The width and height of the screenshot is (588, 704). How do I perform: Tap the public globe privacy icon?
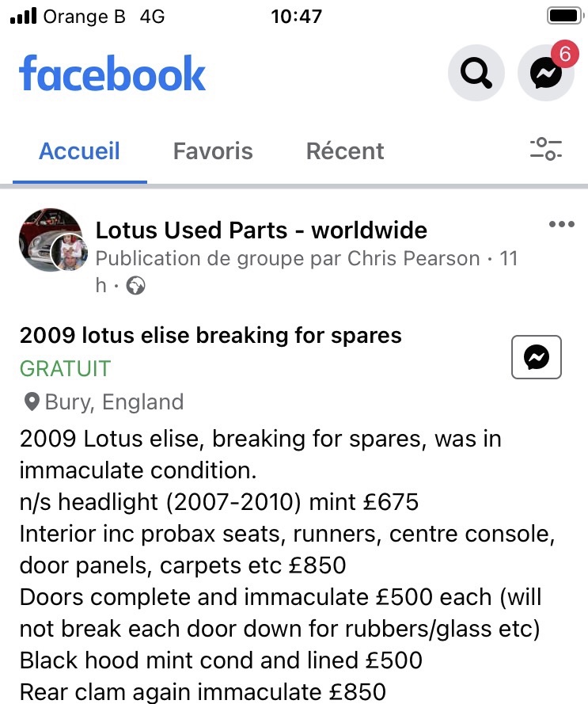click(x=136, y=286)
